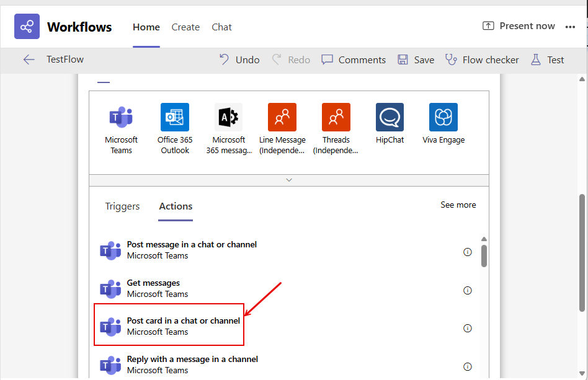This screenshot has width=588, height=380.
Task: Run the Flow checker
Action: click(482, 60)
